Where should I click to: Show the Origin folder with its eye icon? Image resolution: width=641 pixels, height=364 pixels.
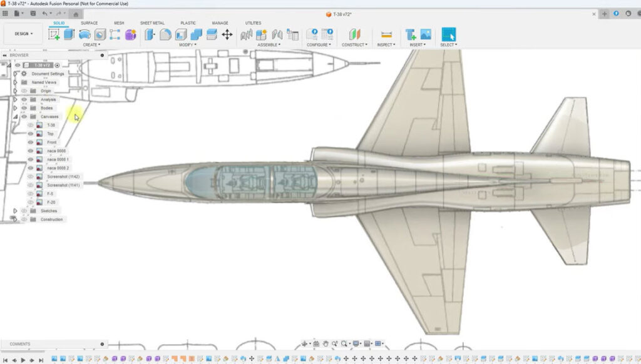point(23,91)
